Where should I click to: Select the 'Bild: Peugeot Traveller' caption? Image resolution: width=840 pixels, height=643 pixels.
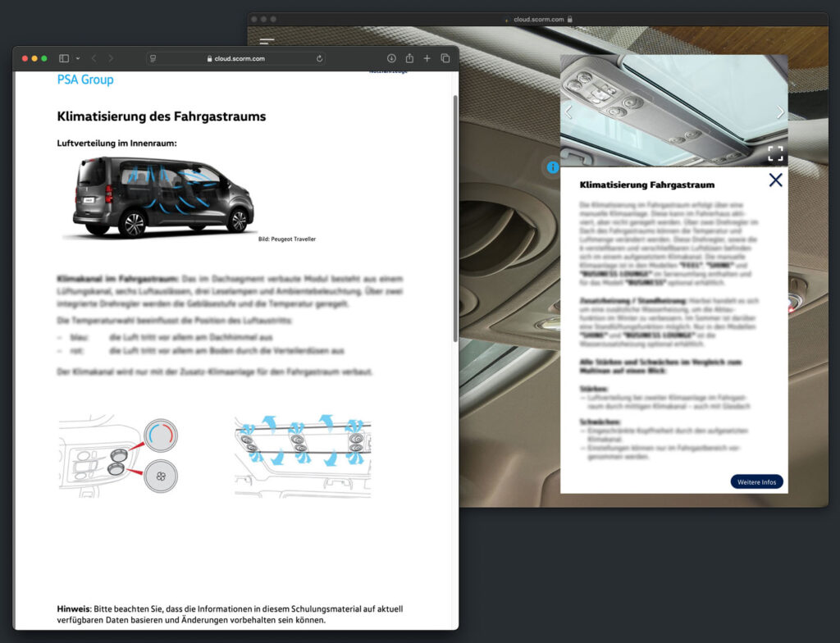[287, 239]
